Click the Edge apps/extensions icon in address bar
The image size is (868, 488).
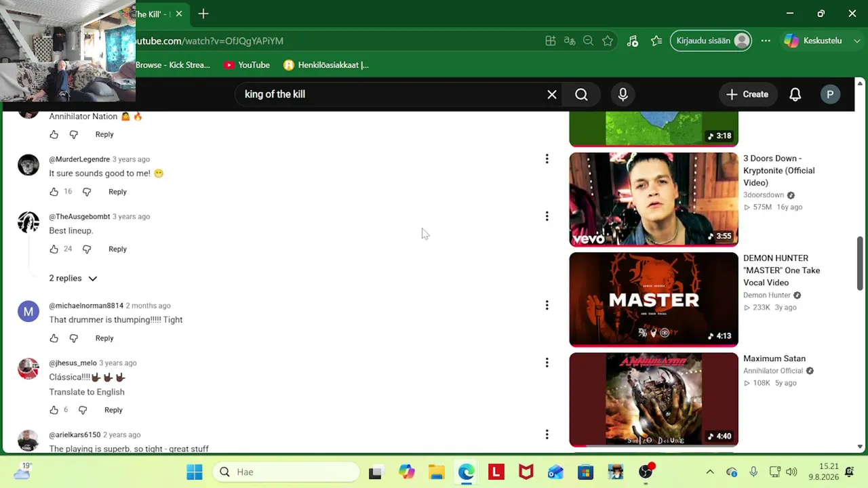[x=551, y=41]
